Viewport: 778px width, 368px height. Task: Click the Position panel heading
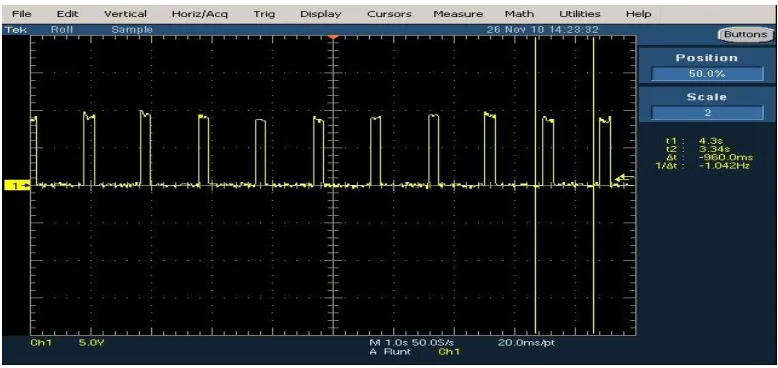pyautogui.click(x=707, y=58)
